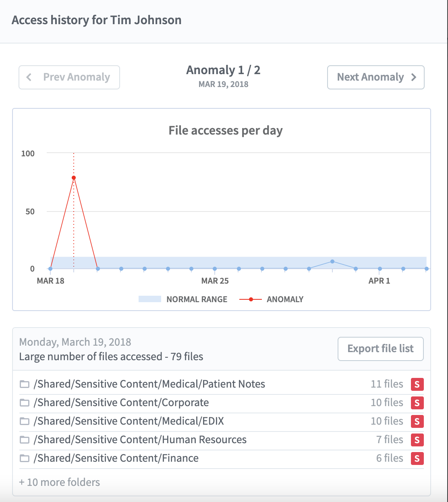Click the folder icon beside Patient Notes path
The image size is (448, 502).
[x=25, y=384]
